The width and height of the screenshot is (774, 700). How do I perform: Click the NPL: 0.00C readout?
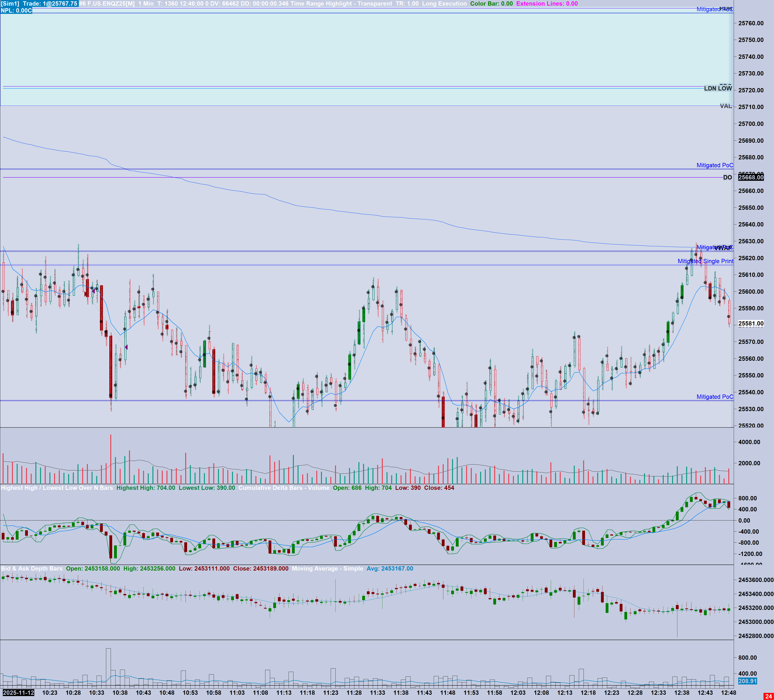(x=16, y=10)
